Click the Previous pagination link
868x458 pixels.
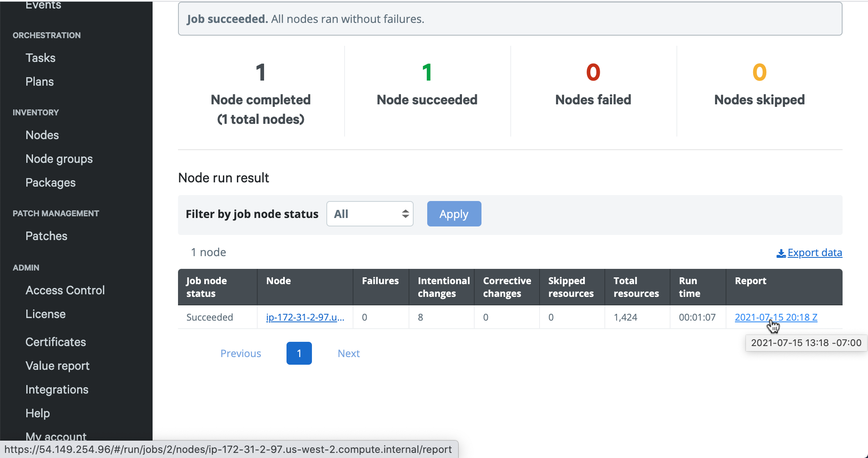click(240, 353)
